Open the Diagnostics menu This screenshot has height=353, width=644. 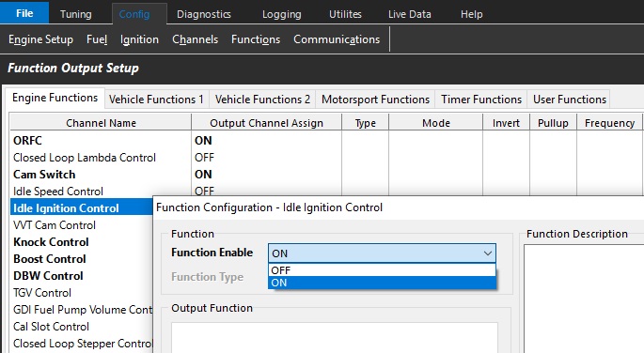point(204,14)
